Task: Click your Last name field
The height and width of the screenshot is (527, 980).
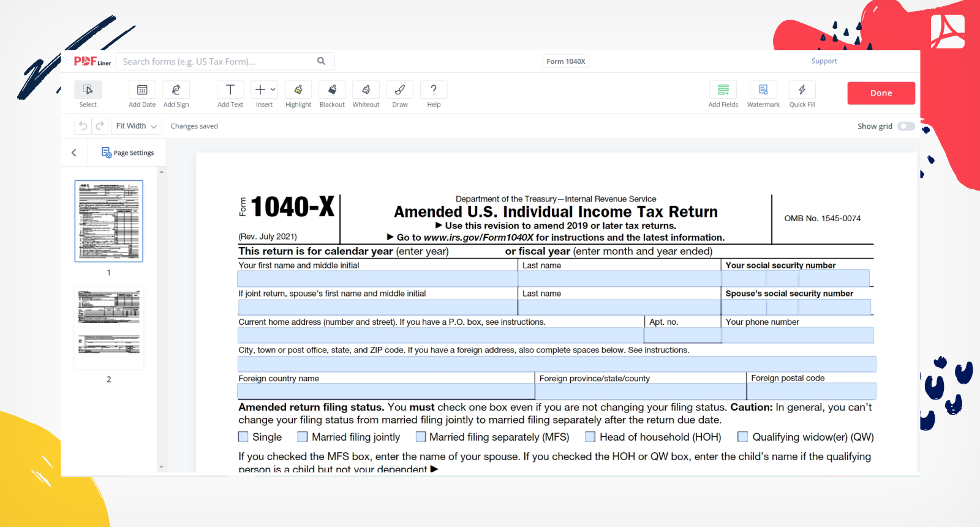Action: [619, 279]
